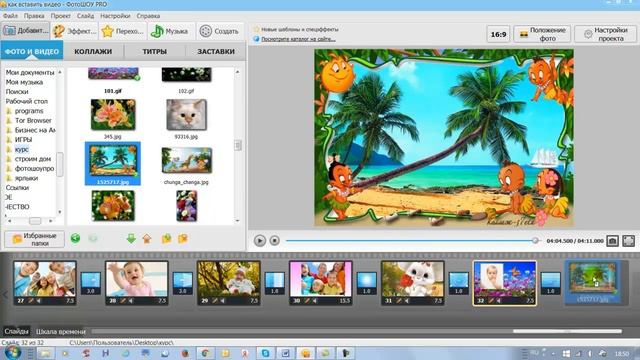Screen dimensions: 640x360
Task: Click the sound icon on slide 31
Action: 407,301
